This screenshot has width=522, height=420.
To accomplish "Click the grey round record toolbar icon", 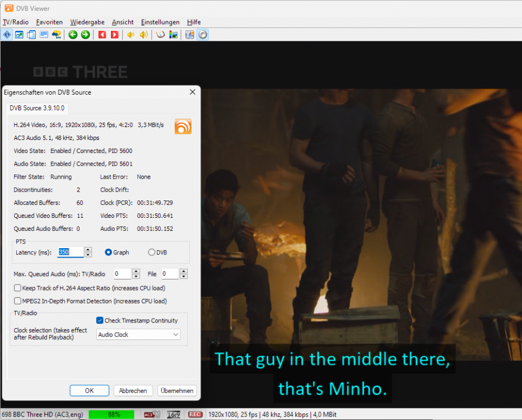I will [x=203, y=35].
